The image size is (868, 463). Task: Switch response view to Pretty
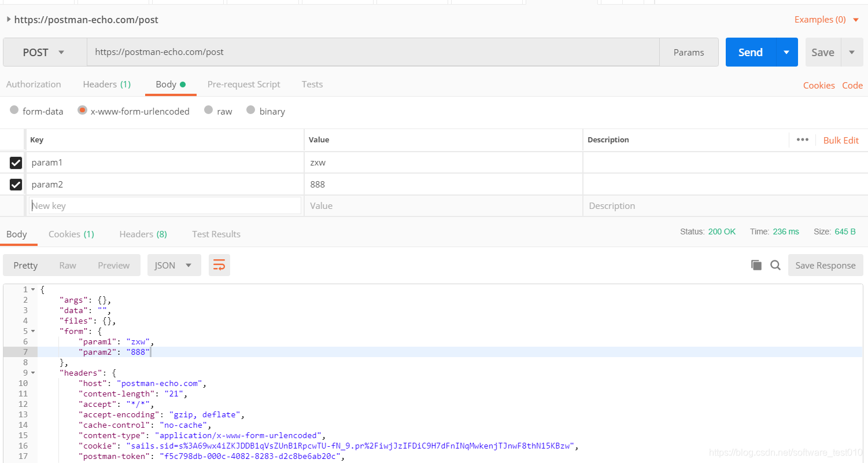tap(25, 265)
